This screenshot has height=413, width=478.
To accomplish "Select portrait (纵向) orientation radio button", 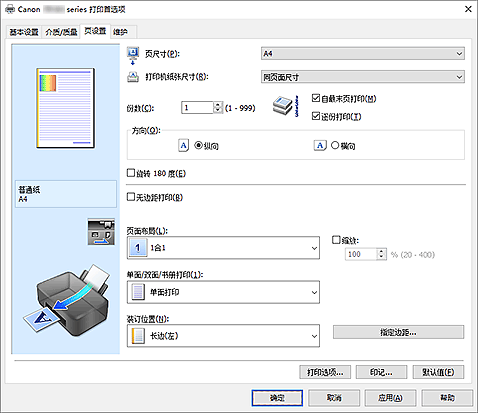I will pos(198,145).
